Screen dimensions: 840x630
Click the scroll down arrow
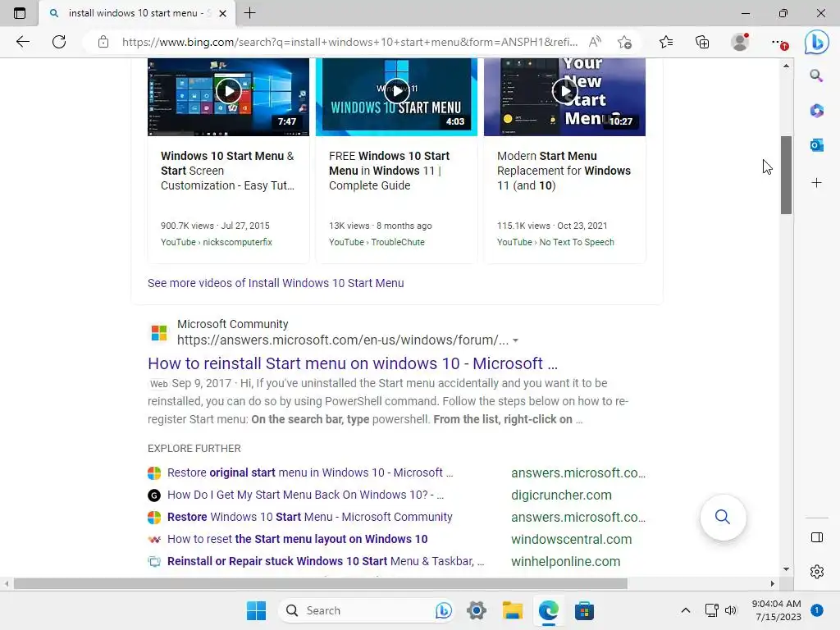[x=786, y=569]
